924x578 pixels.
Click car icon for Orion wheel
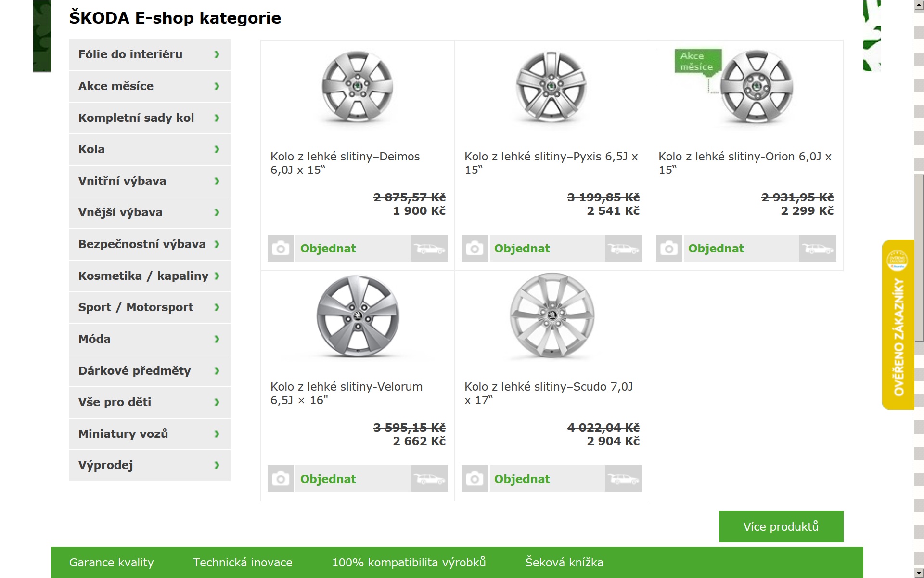818,249
